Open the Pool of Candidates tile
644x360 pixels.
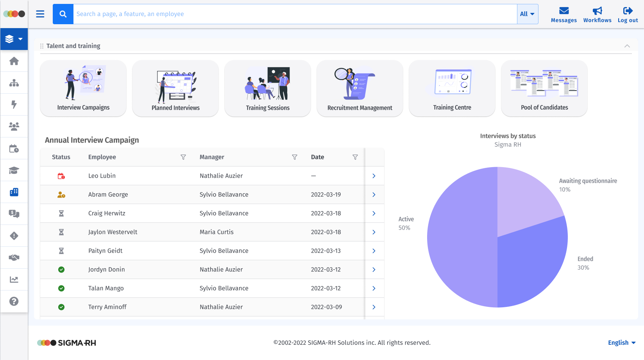point(544,88)
